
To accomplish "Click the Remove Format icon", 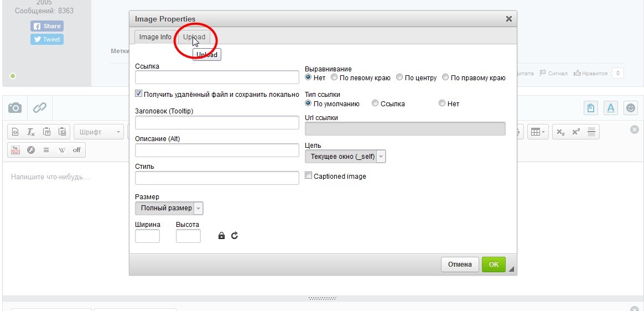I will (x=31, y=132).
